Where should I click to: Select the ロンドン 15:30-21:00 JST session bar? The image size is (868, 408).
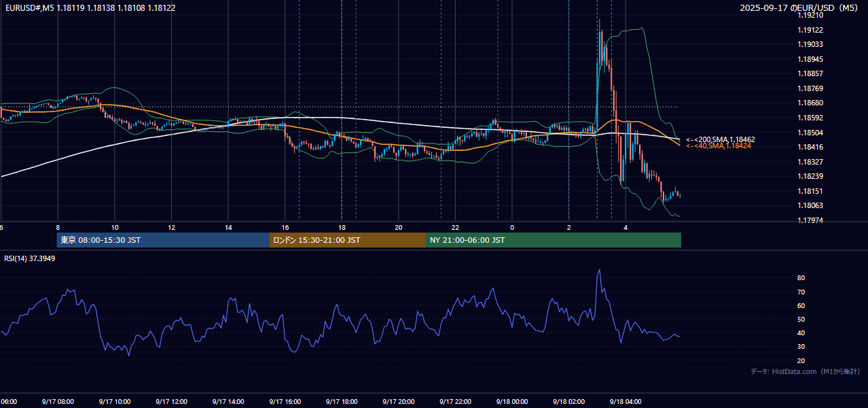coord(348,240)
